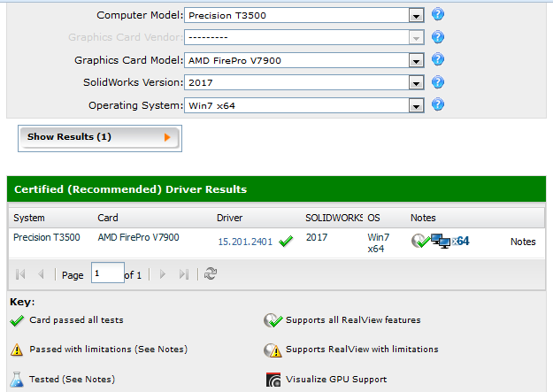This screenshot has height=392, width=553.
Task: Go to last page of results
Action: (184, 274)
